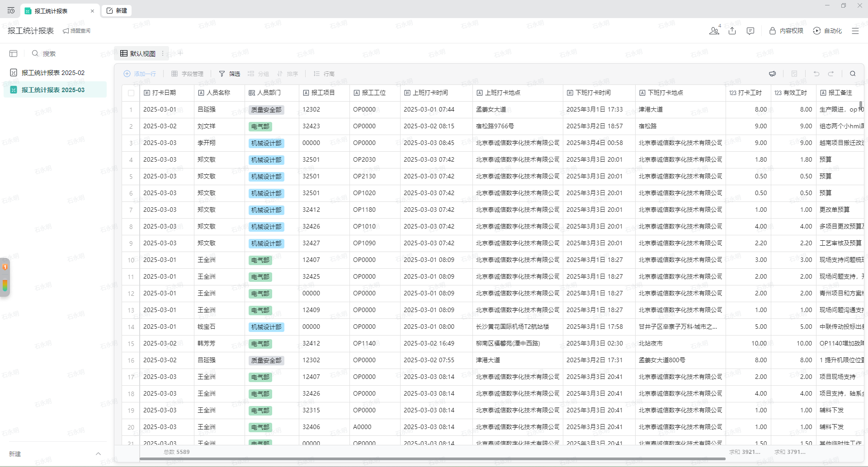Image resolution: width=868 pixels, height=467 pixels.
Task: Open the hamburger menu at top right
Action: tap(855, 31)
